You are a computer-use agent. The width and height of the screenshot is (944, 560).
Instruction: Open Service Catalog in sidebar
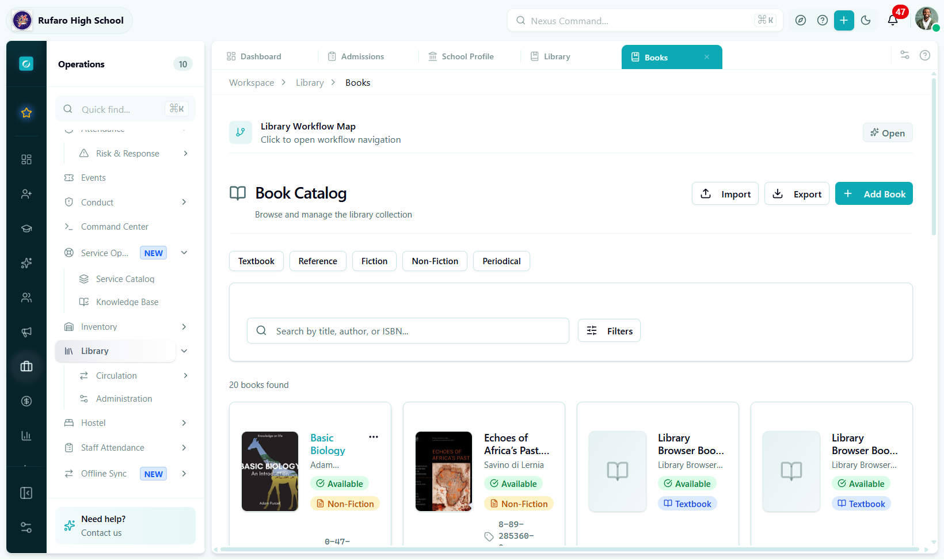(125, 279)
